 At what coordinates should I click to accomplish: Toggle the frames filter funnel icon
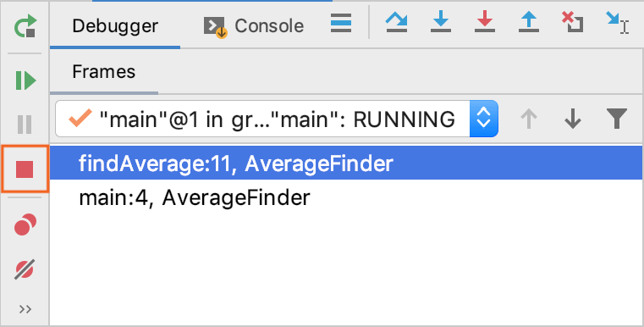(x=617, y=119)
